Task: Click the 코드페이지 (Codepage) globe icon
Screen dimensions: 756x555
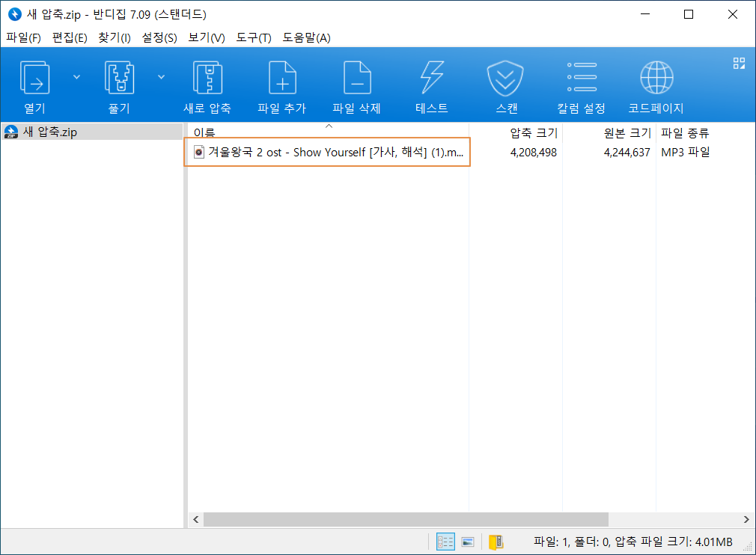Action: pyautogui.click(x=656, y=77)
